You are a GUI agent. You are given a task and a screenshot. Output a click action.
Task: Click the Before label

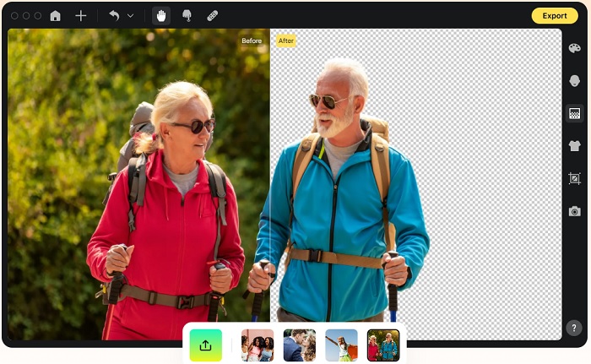point(252,41)
